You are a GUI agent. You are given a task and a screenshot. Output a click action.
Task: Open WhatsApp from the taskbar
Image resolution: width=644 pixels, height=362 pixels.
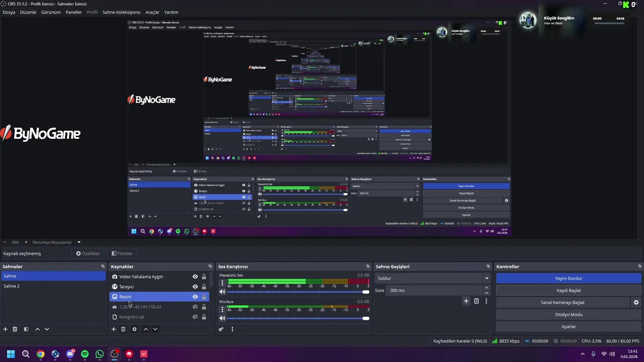tap(100, 354)
